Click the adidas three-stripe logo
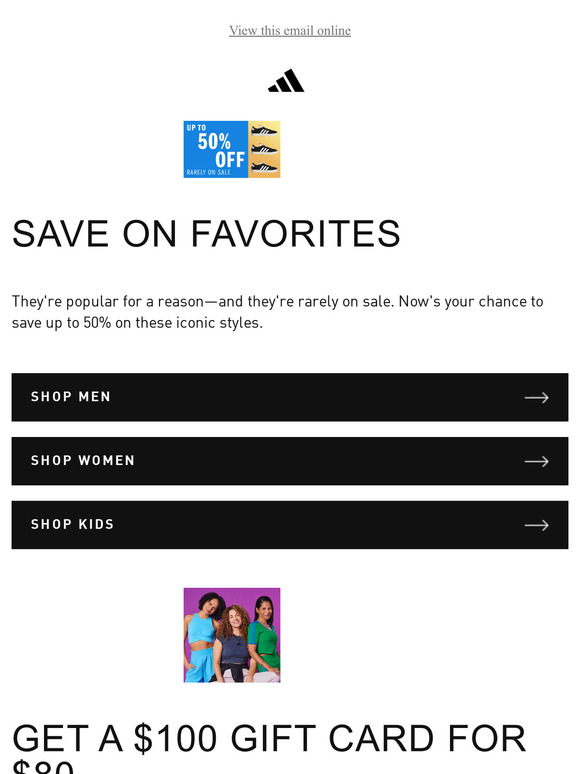This screenshot has height=774, width=580. pyautogui.click(x=286, y=80)
